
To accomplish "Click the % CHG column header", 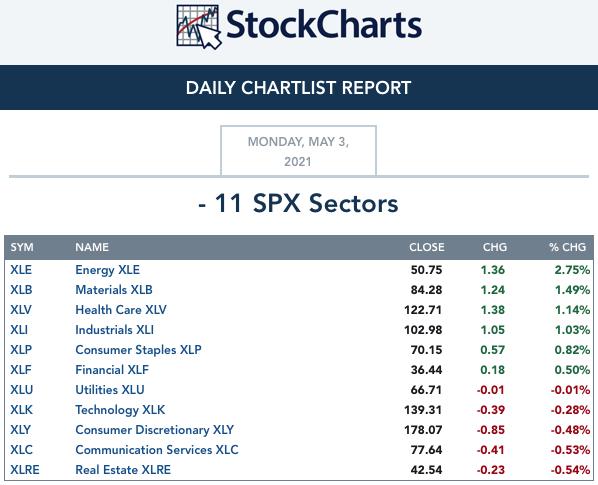I will click(567, 247).
